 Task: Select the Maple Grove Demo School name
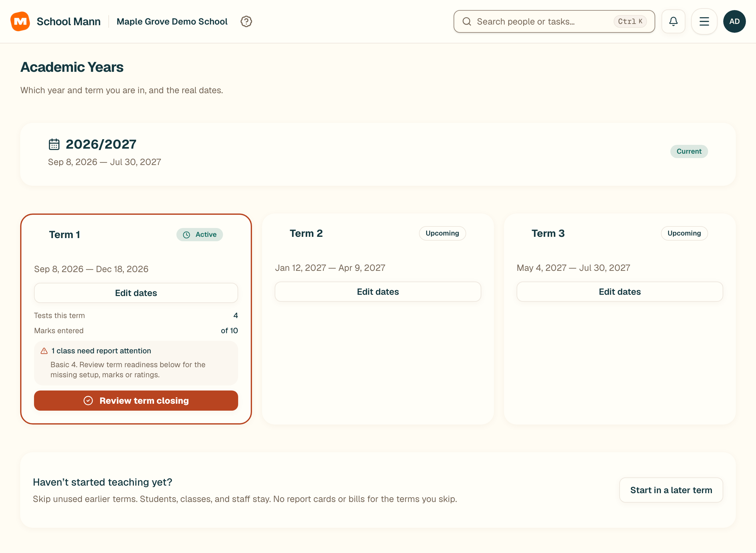pyautogui.click(x=172, y=21)
